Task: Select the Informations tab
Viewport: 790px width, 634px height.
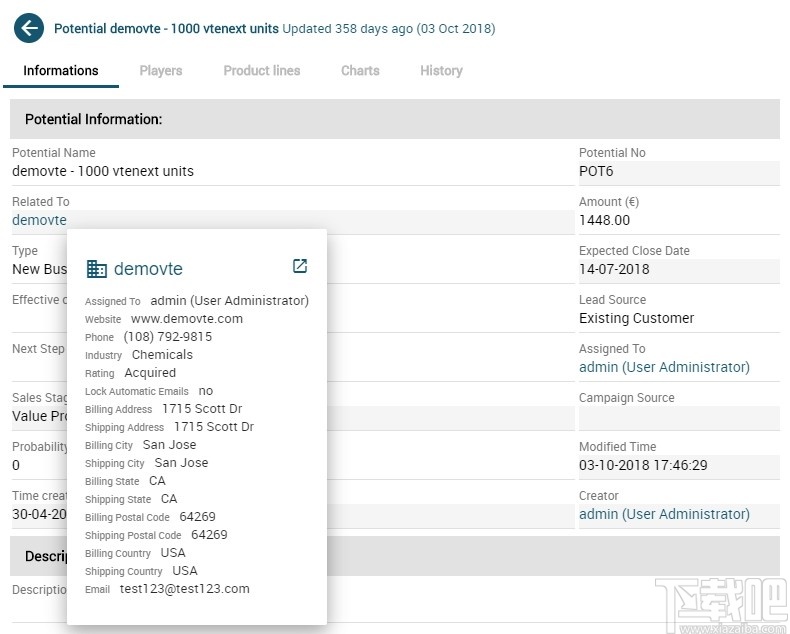Action: (x=61, y=71)
